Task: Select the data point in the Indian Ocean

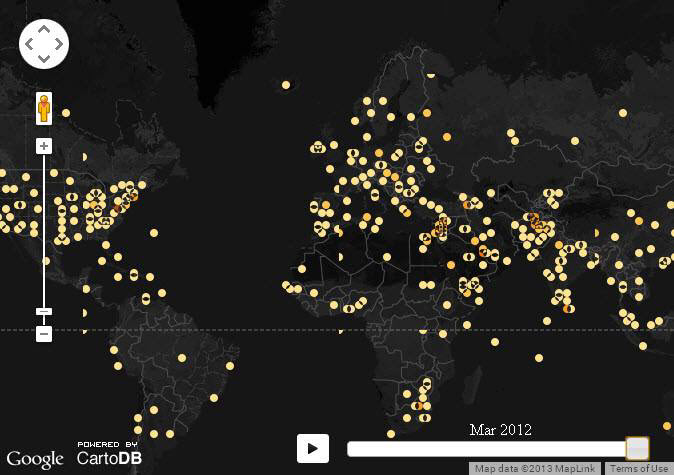Action: pos(539,358)
